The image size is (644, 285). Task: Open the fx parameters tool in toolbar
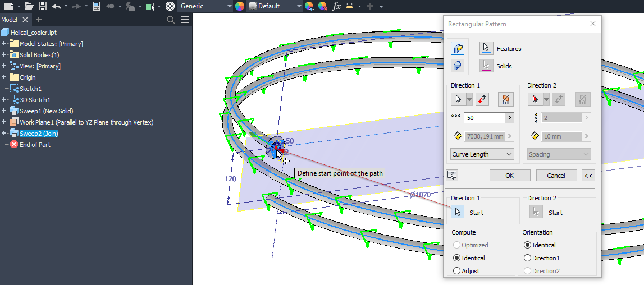click(336, 6)
